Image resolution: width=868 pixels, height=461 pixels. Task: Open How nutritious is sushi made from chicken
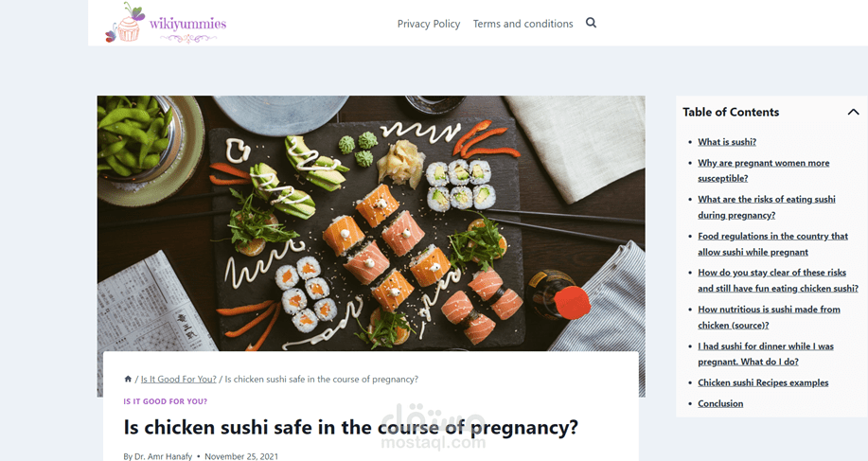[x=769, y=317]
